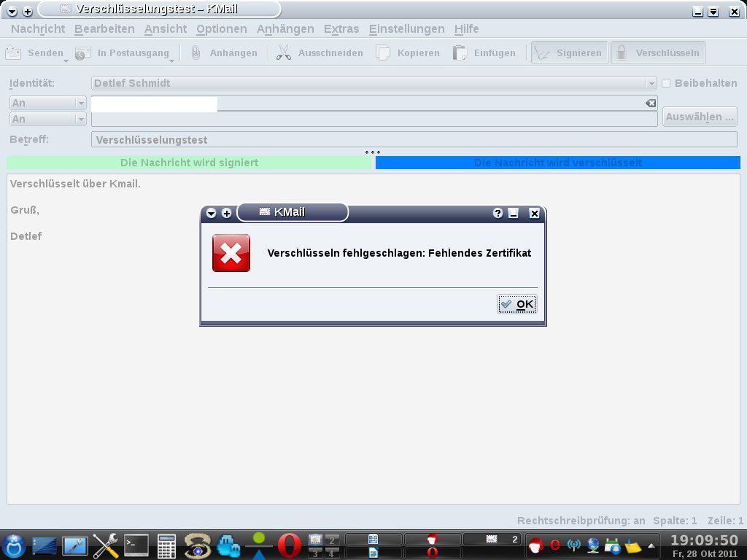
Task: Open the Mandriva start menu in taskbar
Action: 14,545
